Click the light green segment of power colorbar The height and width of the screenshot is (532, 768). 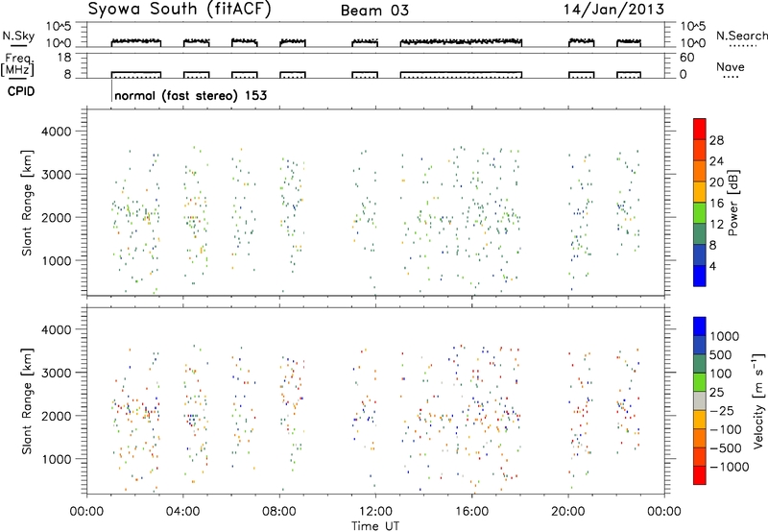(700, 212)
